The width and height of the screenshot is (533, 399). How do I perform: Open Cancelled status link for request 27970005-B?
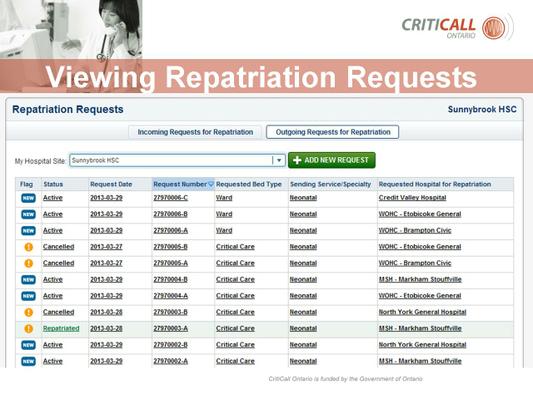(58, 247)
